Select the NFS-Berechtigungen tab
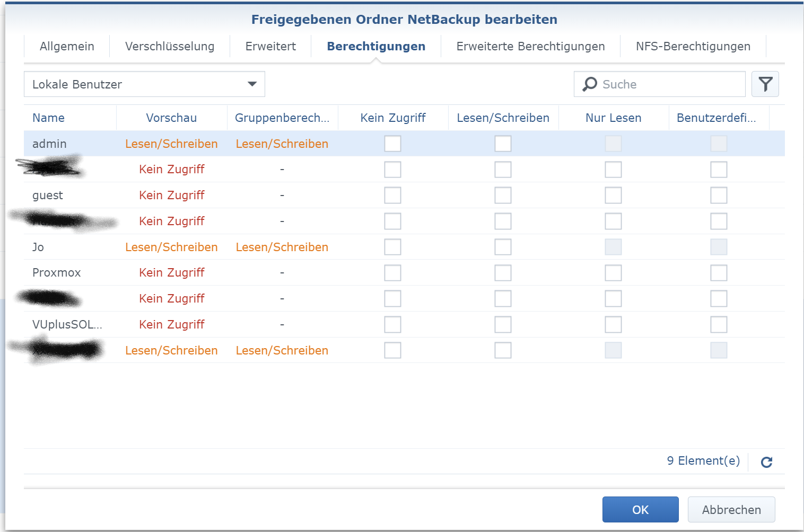 pyautogui.click(x=693, y=47)
